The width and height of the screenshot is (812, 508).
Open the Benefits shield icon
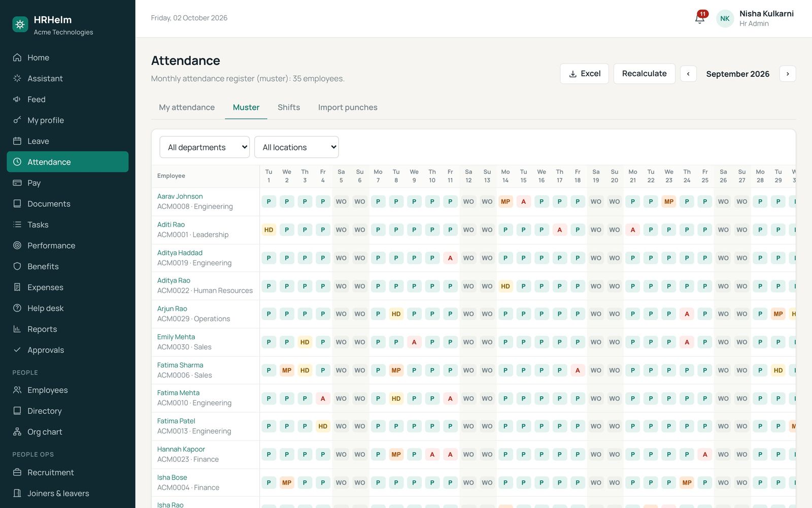coord(17,266)
